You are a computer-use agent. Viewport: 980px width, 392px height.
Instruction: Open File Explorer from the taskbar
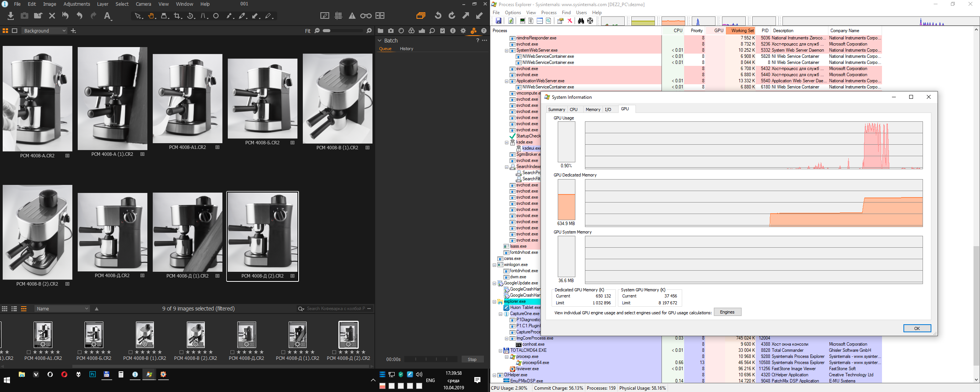coord(22,374)
